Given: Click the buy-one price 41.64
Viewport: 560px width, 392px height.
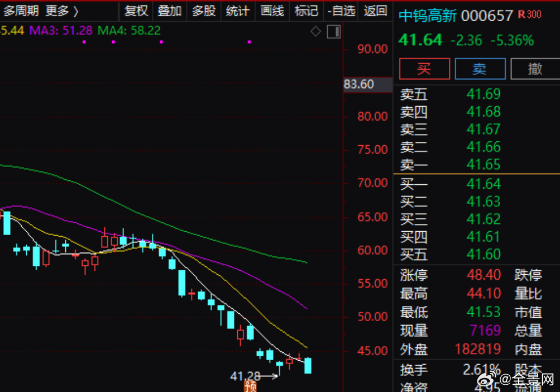Looking at the screenshot, I should click(x=484, y=184).
